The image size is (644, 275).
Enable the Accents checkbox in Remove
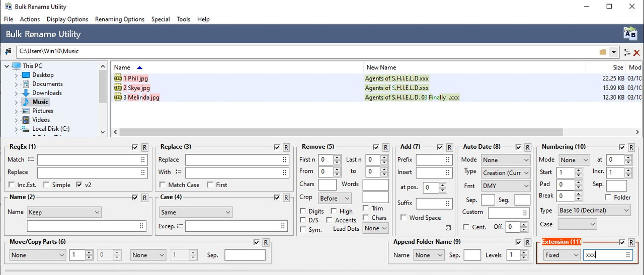pos(330,220)
